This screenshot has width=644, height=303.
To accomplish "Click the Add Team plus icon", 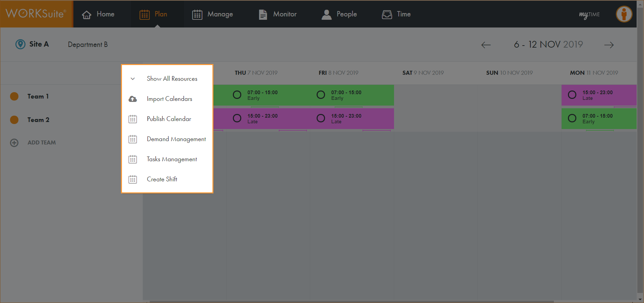I will 14,143.
